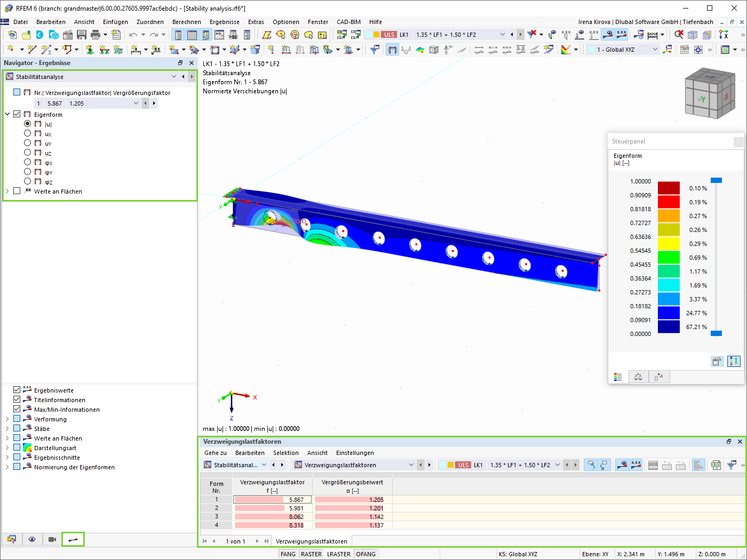Screen dimensions: 747x560
Task: Select the φY radio button
Action: point(28,172)
